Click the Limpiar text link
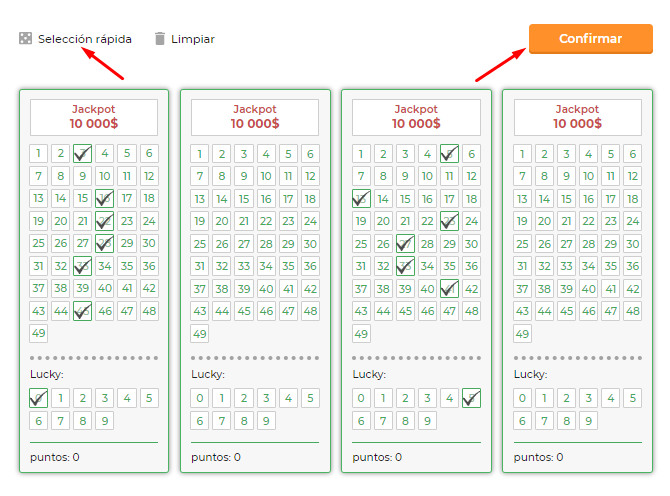The image size is (670, 496). 193,39
